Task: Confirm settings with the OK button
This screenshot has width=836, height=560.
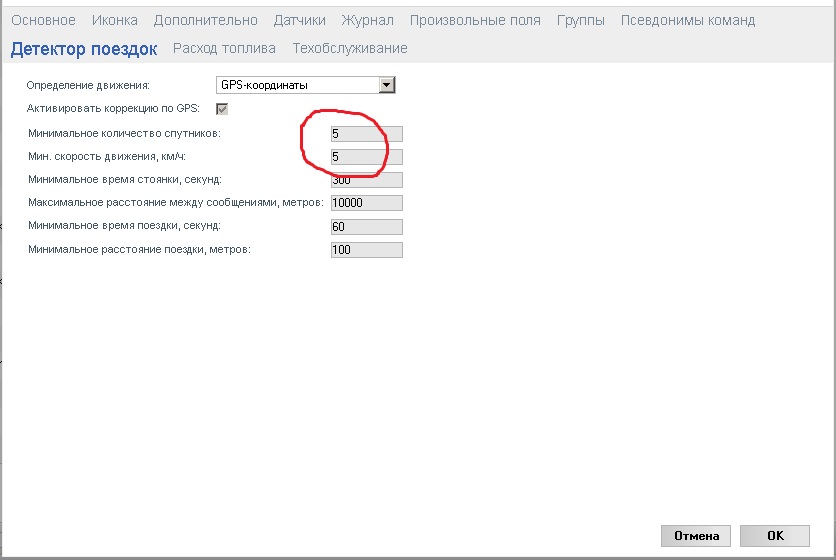Action: pos(775,536)
